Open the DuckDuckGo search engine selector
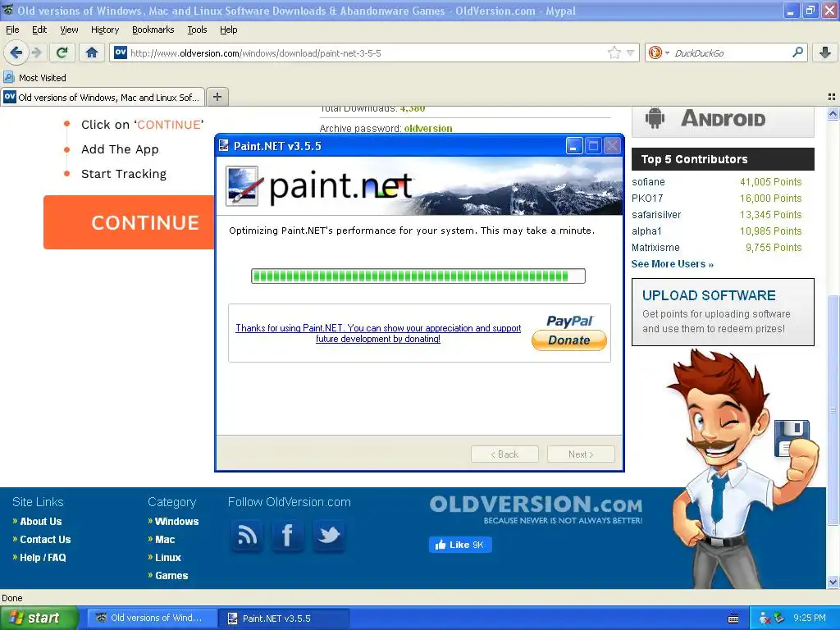Viewport: 840px width, 630px height. (659, 52)
